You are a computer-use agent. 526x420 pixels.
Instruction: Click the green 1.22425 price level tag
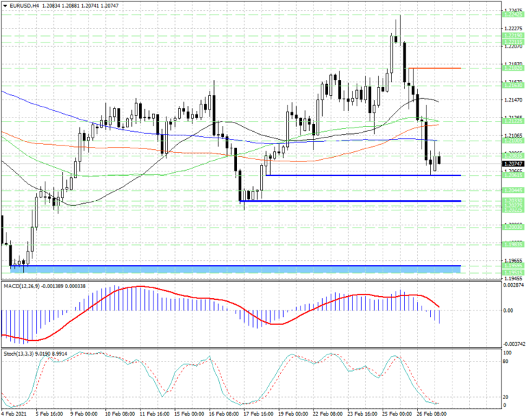[x=513, y=14]
